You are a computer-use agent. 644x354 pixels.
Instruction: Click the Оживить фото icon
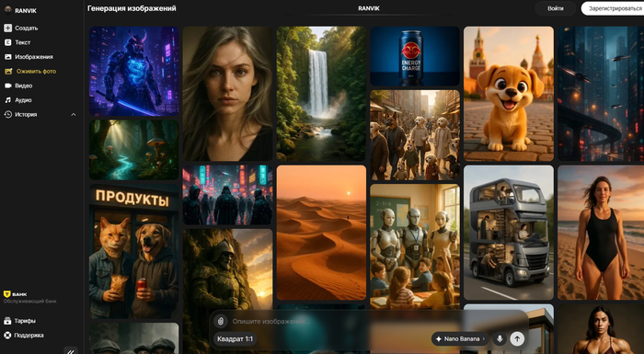tap(8, 71)
